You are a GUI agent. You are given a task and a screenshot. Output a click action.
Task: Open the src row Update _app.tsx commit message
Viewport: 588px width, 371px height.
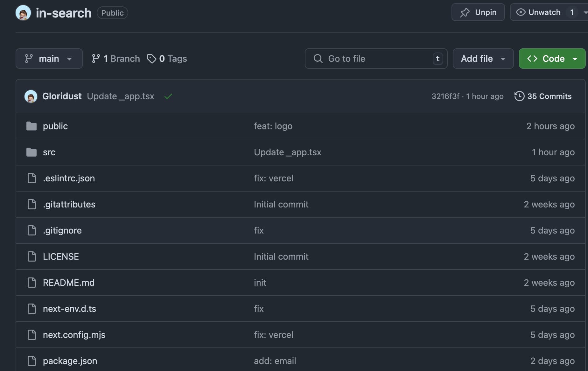(x=288, y=152)
